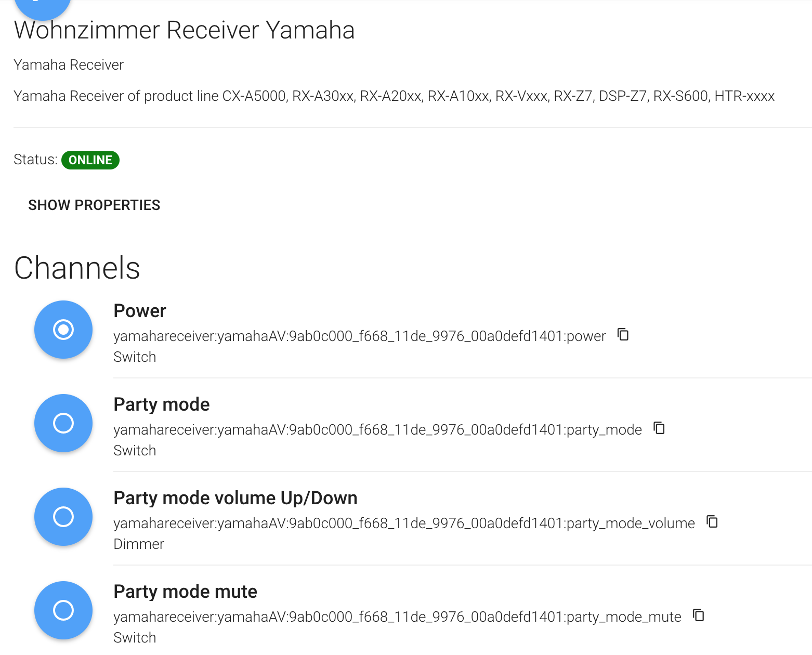Select the Party mode mute title

pos(185,592)
